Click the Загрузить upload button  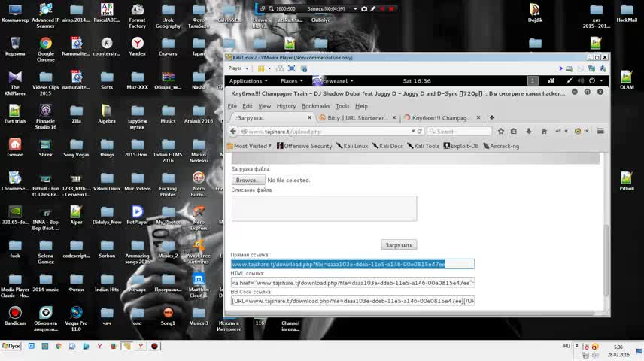coord(399,244)
